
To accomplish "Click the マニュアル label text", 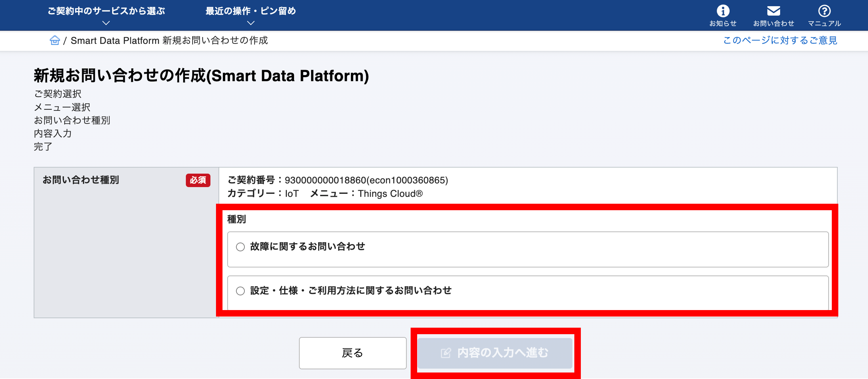I will click(824, 23).
